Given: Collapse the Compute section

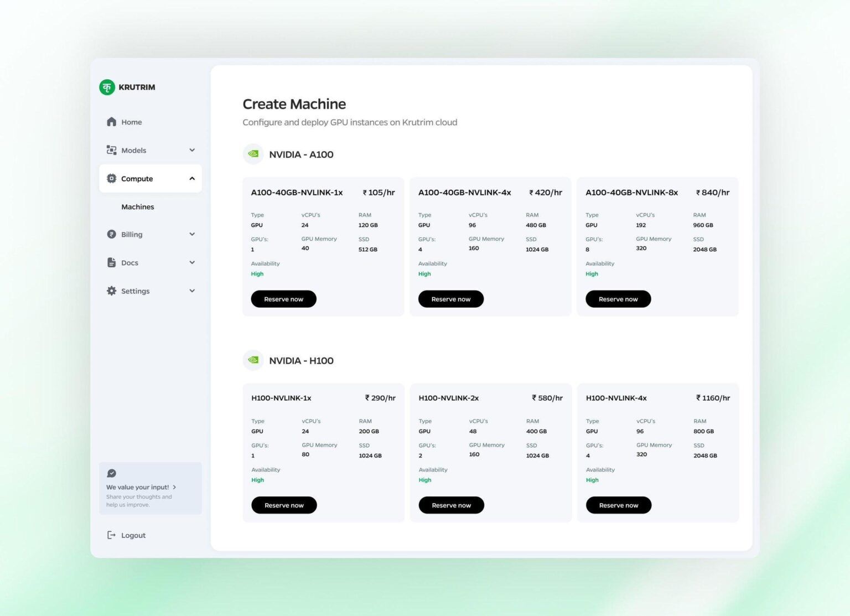Looking at the screenshot, I should 192,178.
